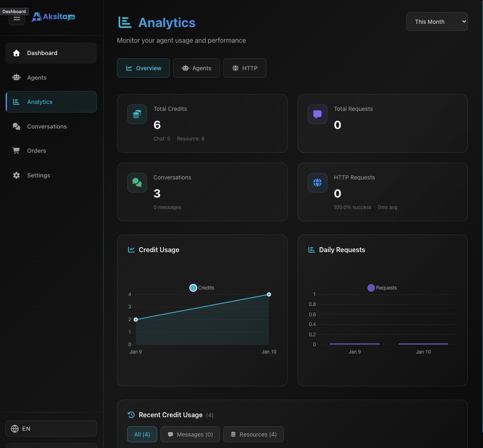
Task: Select the All (4) filter button
Action: point(142,434)
